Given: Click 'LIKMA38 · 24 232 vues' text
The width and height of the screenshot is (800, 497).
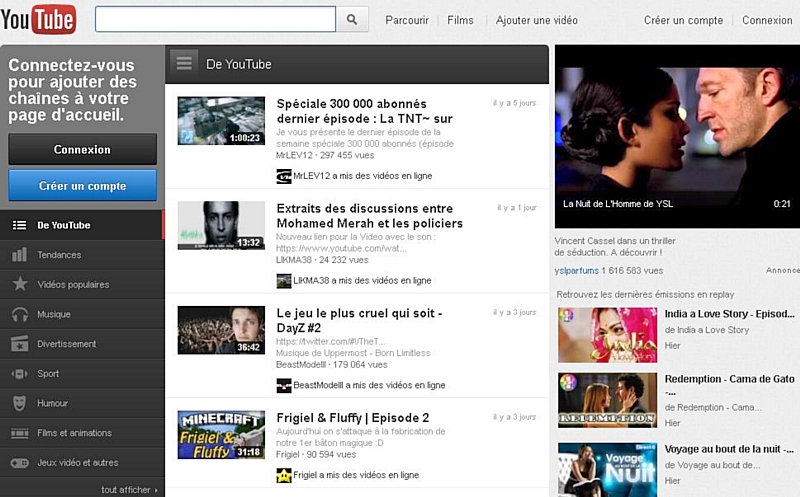Looking at the screenshot, I should click(x=322, y=260).
